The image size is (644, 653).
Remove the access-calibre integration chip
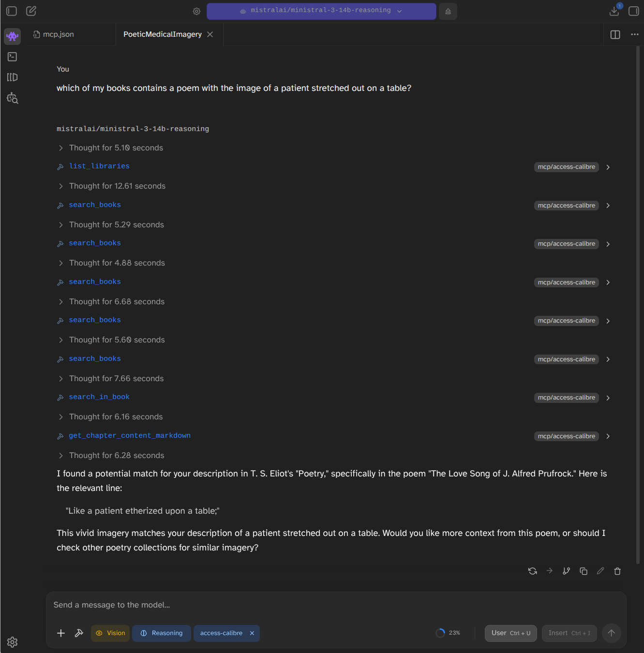point(252,633)
